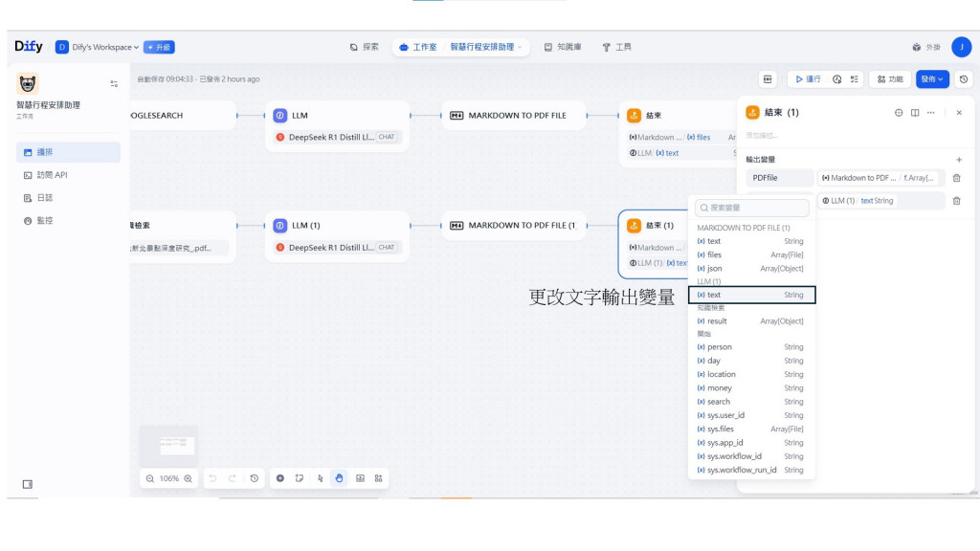Close the 結束 (1) panel

pos(959,113)
